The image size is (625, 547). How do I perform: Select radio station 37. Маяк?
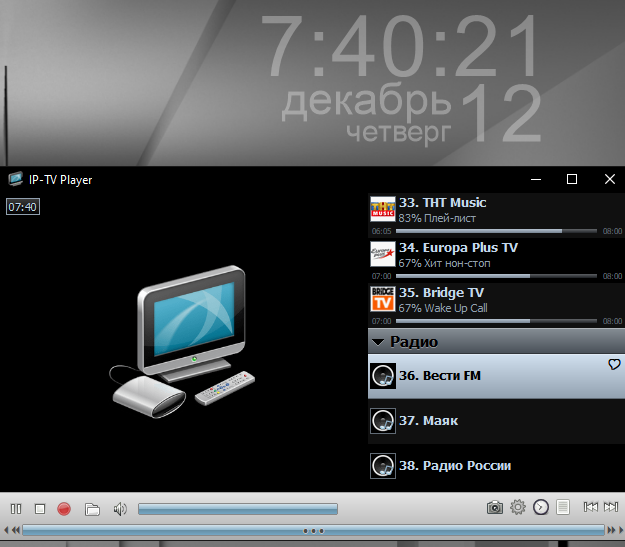[x=496, y=421]
